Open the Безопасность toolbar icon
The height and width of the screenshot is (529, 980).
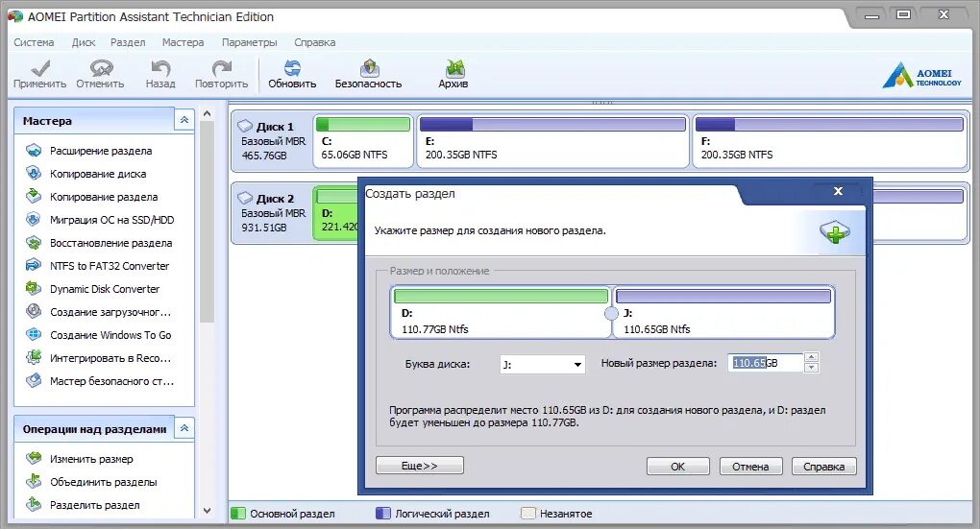pos(369,68)
